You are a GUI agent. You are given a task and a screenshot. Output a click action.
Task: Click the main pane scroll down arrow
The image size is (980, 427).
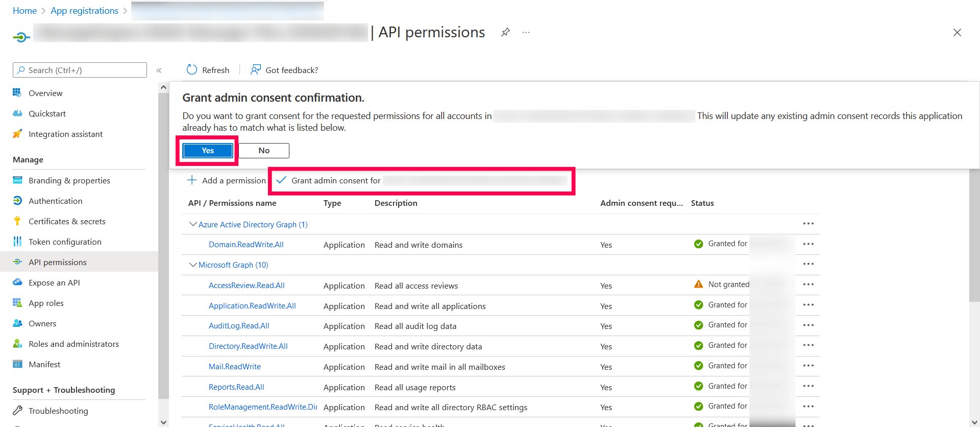click(x=974, y=422)
